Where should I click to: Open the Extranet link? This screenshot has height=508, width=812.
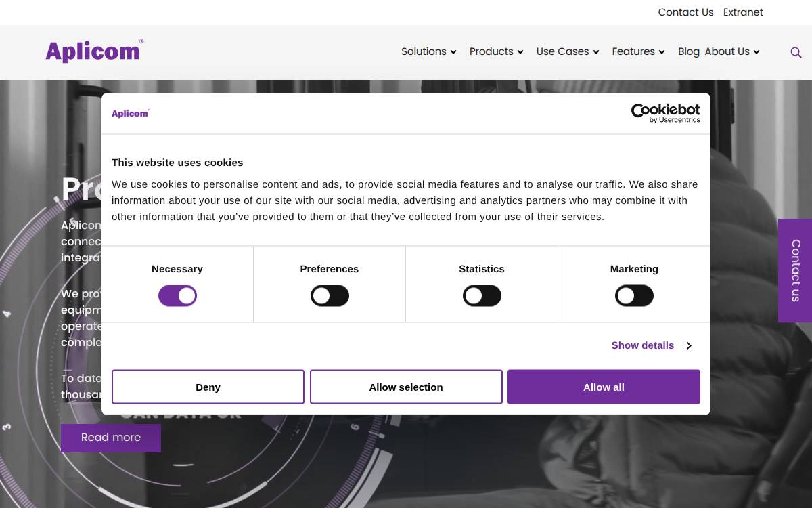click(x=743, y=12)
